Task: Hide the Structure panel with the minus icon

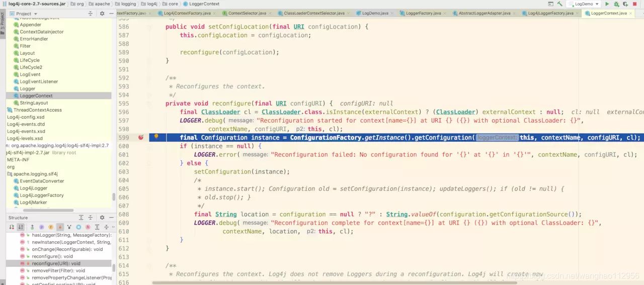Action: pos(111,218)
